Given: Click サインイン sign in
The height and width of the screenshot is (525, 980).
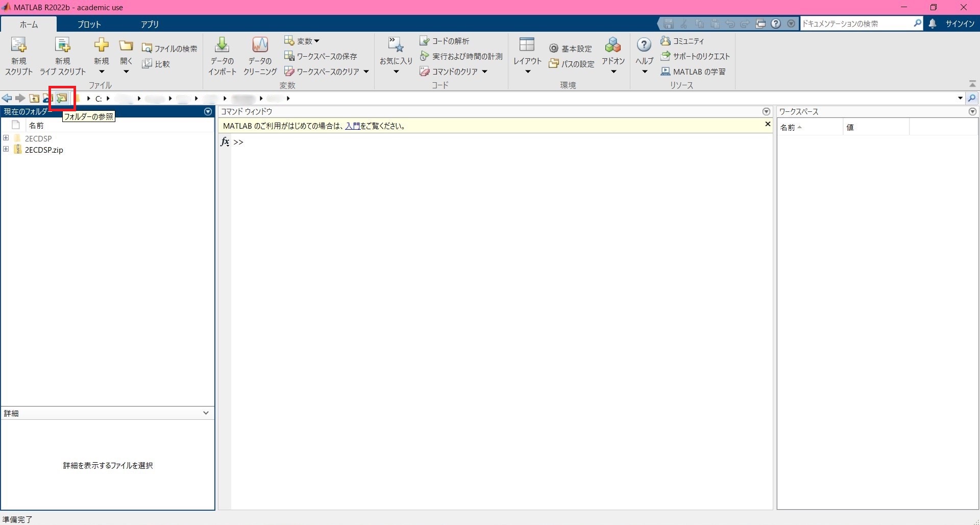Looking at the screenshot, I should click(x=960, y=23).
